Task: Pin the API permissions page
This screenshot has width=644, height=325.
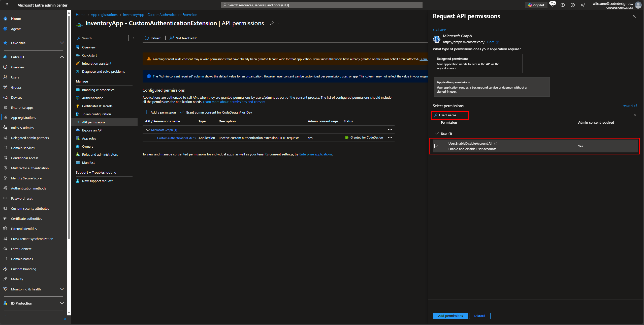Action: [272, 23]
